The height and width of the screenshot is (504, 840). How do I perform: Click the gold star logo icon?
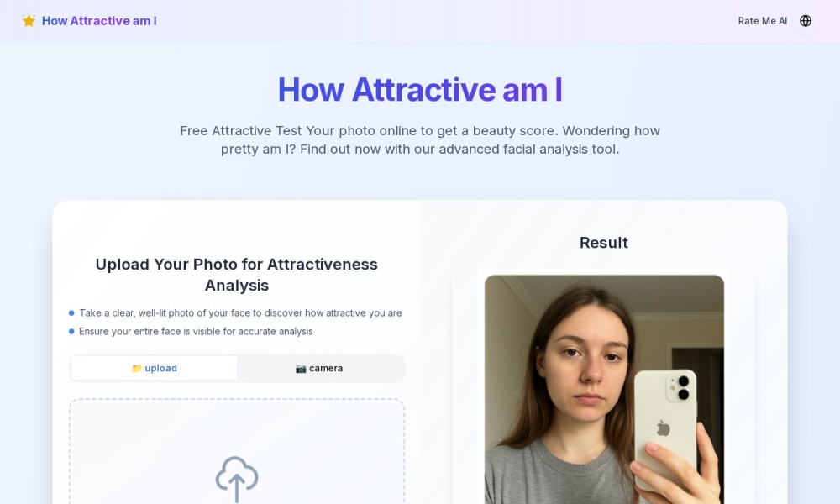(x=29, y=21)
